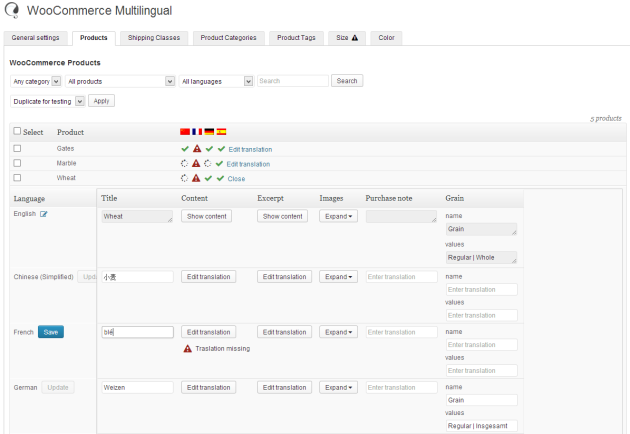The height and width of the screenshot is (434, 630).
Task: Click the WooCommerce Multilingual logo icon
Action: click(x=12, y=10)
